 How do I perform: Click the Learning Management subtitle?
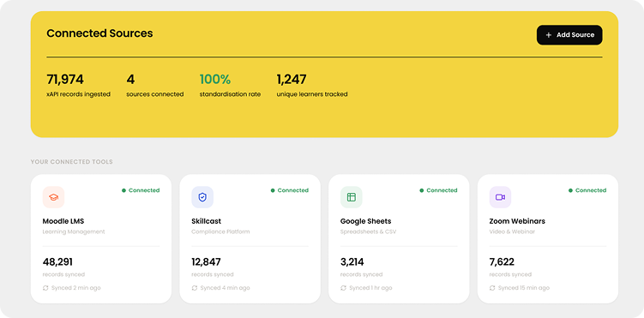point(74,231)
